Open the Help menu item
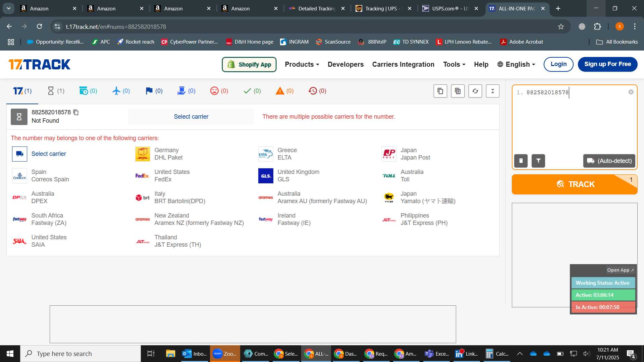 481,64
